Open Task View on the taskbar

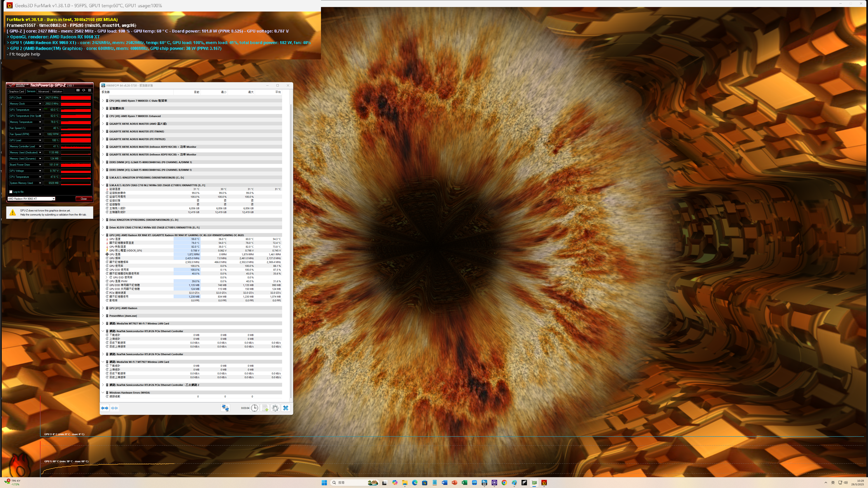[x=384, y=483]
